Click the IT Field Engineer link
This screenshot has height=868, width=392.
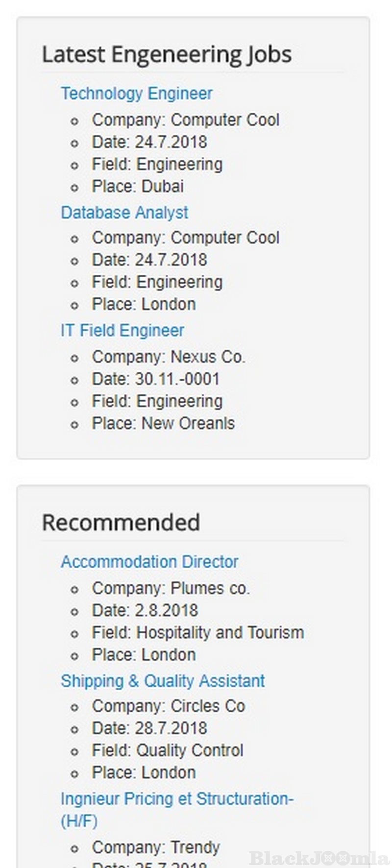122,330
